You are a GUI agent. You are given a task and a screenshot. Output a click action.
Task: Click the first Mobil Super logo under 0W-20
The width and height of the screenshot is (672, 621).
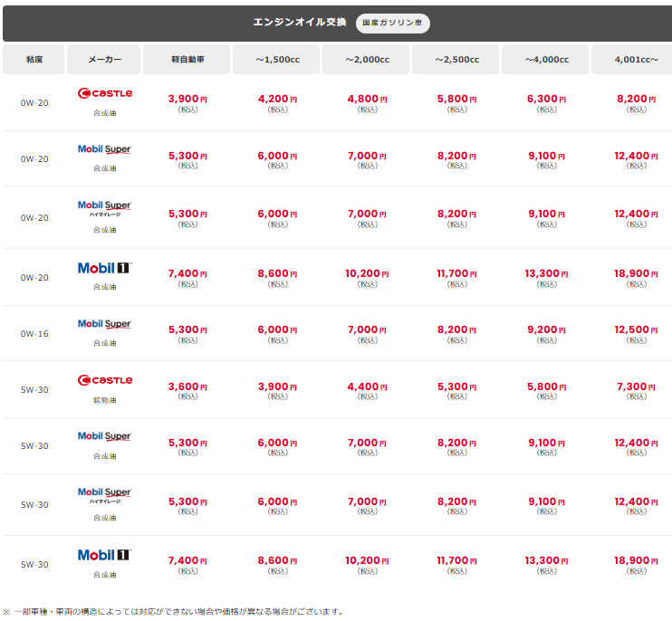pyautogui.click(x=104, y=149)
